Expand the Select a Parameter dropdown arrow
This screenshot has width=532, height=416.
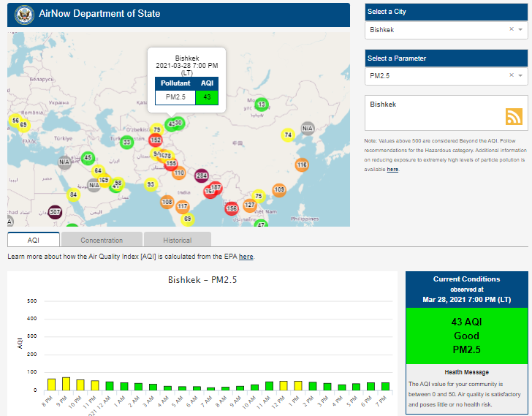click(x=520, y=75)
